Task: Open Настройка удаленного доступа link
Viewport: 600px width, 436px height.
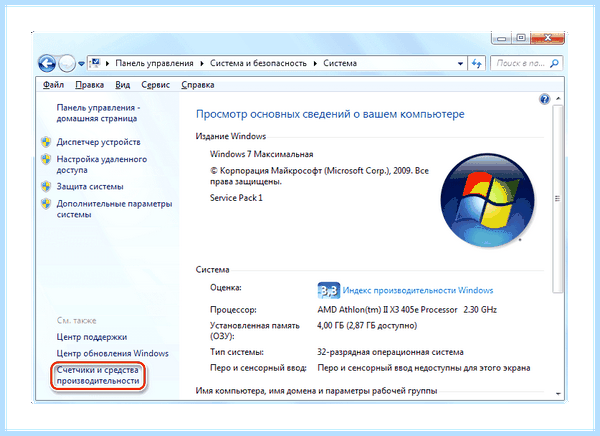Action: coord(101,164)
